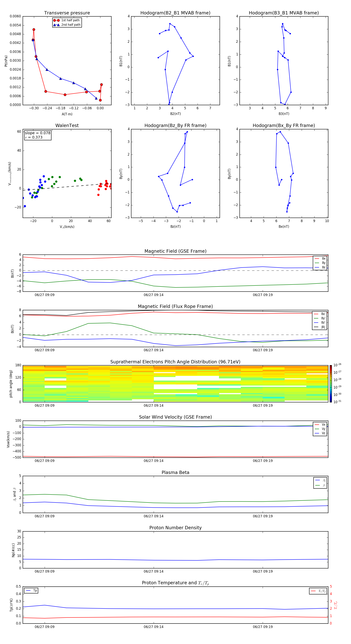Click the 'V_A(km/s)' x-axis label
Screen dimensions: 351x644
(67, 227)
